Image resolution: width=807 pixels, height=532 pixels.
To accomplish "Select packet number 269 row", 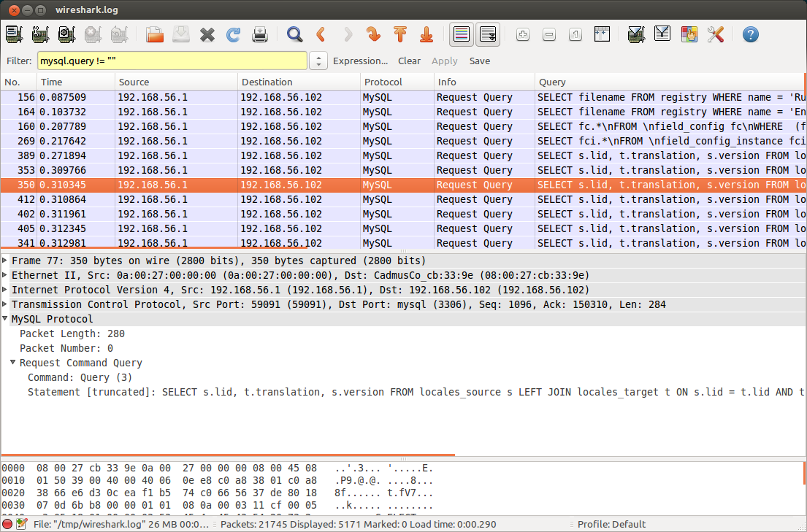I will pos(403,141).
